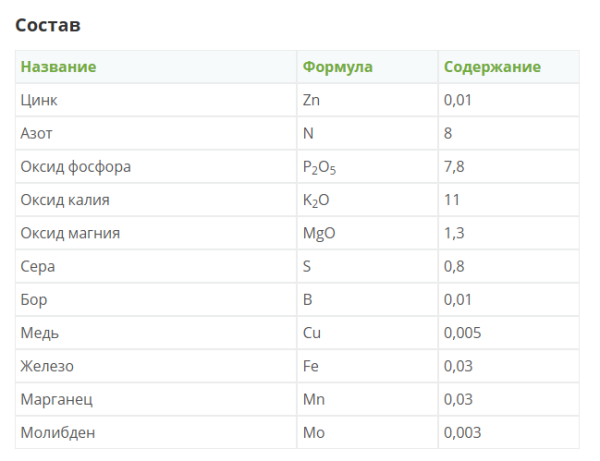Select the "Оксид магния" name cell
The height and width of the screenshot is (461, 600).
click(x=70, y=233)
